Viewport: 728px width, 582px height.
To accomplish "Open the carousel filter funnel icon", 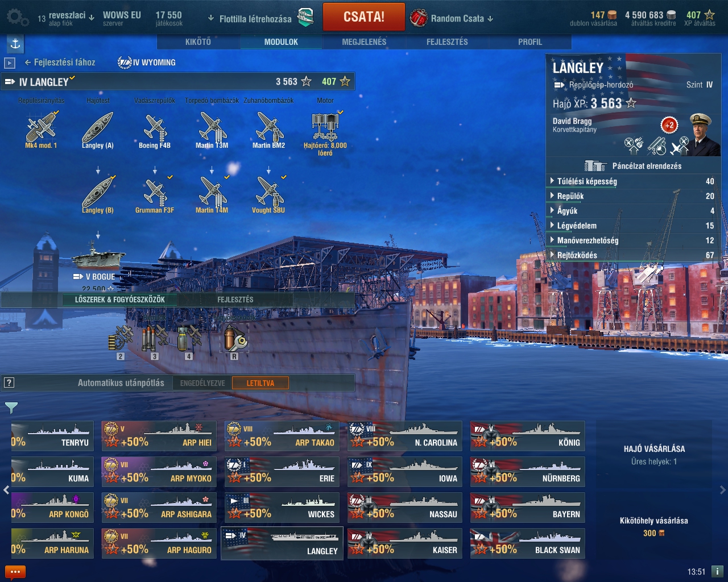I will pos(11,408).
